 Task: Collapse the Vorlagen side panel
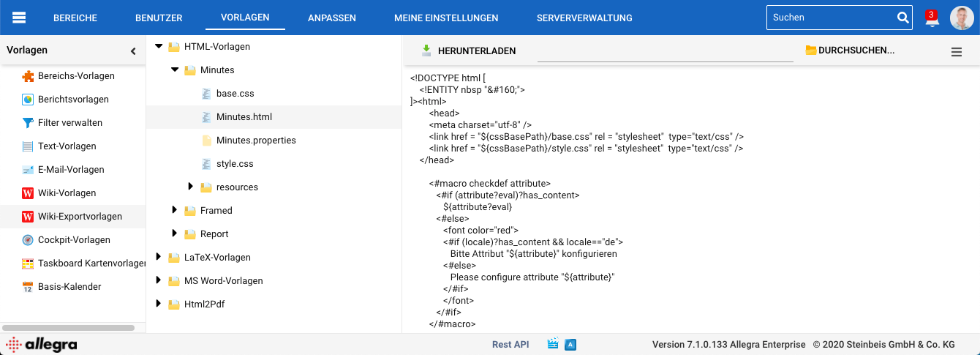pyautogui.click(x=133, y=51)
